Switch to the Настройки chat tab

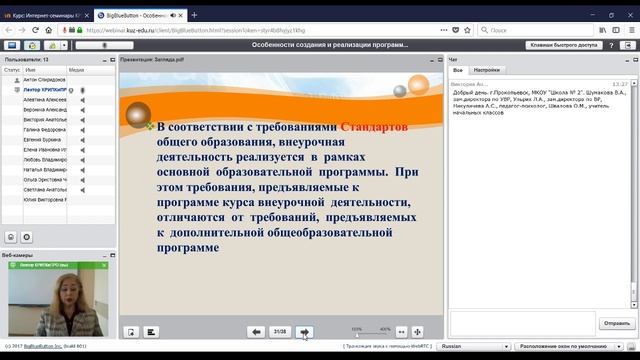point(486,70)
